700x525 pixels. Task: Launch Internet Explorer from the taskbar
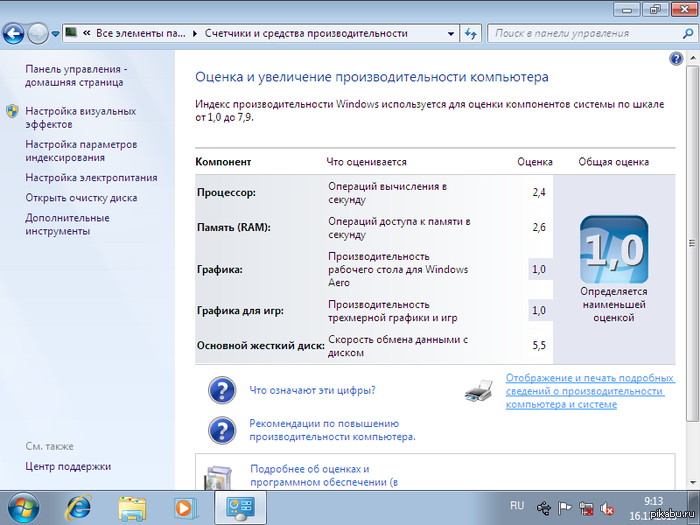click(78, 506)
